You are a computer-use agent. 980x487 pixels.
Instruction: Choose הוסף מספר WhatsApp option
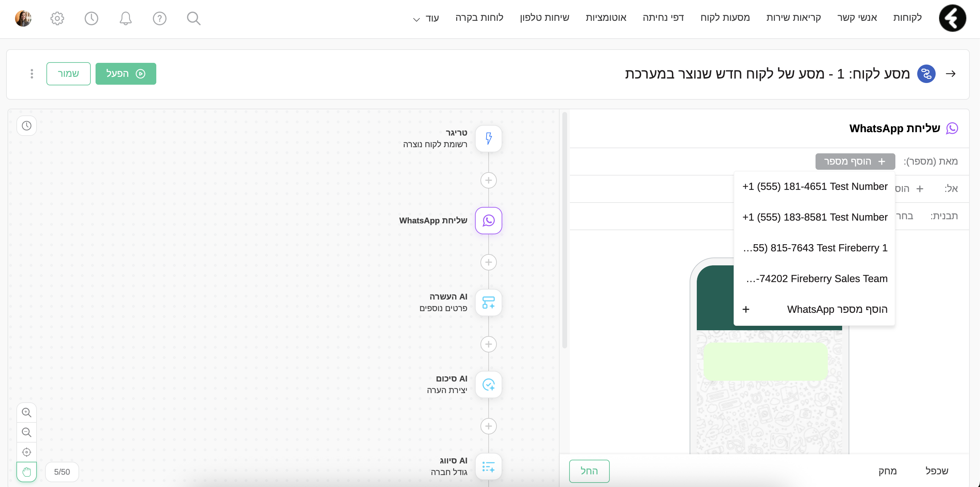(815, 309)
